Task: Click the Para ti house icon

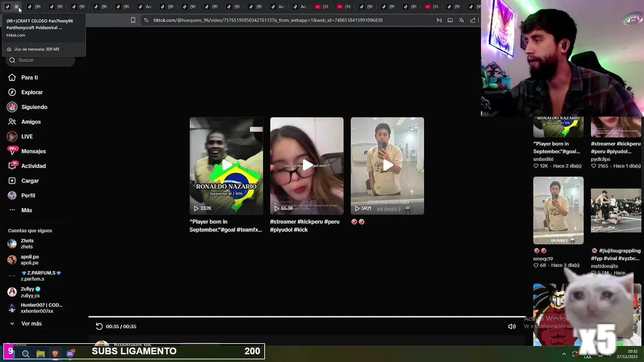Action: (x=12, y=77)
